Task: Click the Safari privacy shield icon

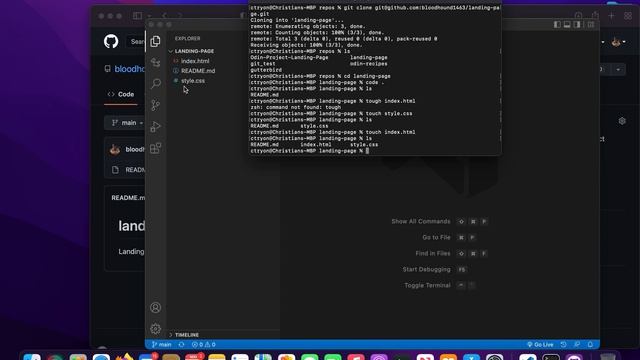Action: click(243, 16)
